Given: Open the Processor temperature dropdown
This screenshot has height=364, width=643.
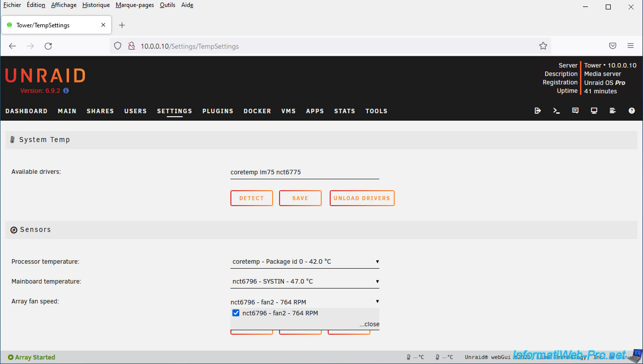Looking at the screenshot, I should coord(304,262).
